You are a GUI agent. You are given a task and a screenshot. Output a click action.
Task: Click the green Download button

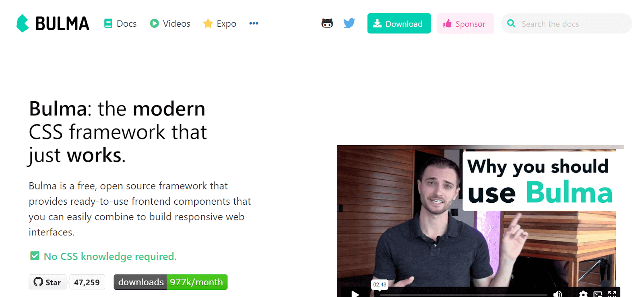tap(399, 23)
